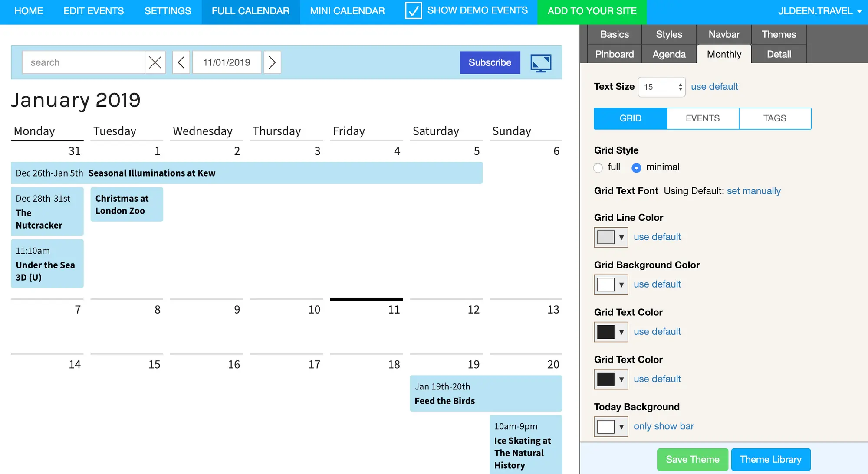Set Grid Text Font manually

[x=754, y=191]
